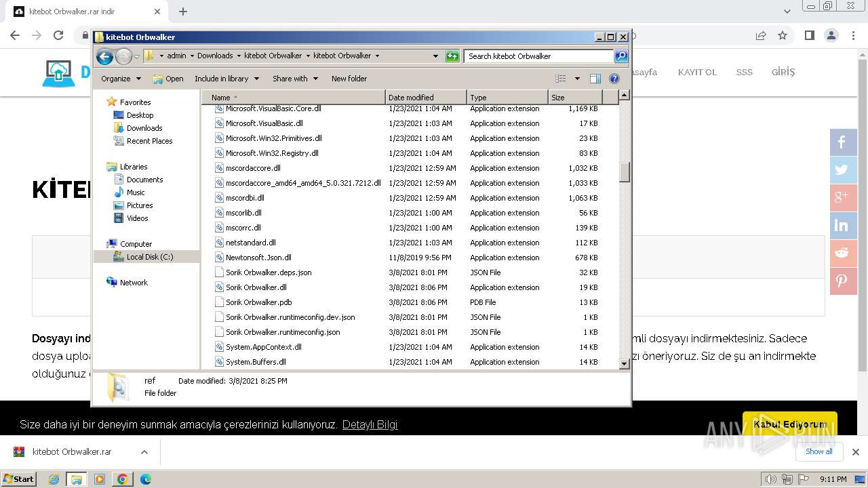This screenshot has height=488, width=868.
Task: Open Chrome side panel icon
Action: point(809,35)
